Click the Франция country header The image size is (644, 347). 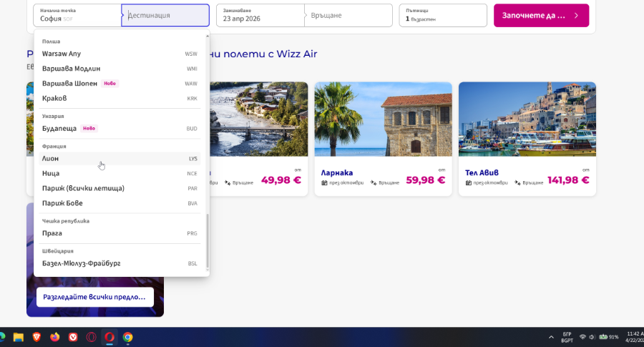click(54, 146)
